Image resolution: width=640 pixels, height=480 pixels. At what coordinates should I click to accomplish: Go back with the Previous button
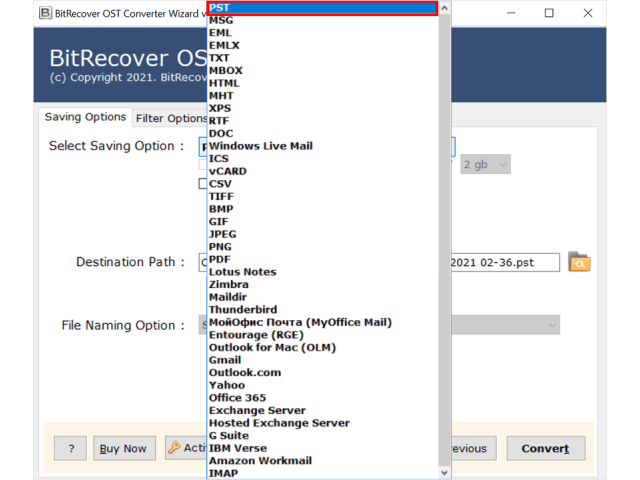point(473,449)
